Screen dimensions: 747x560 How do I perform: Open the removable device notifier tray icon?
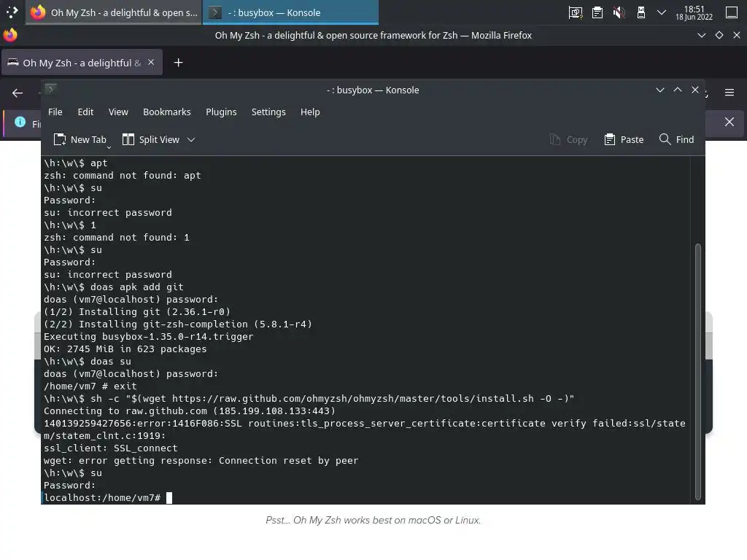641,12
